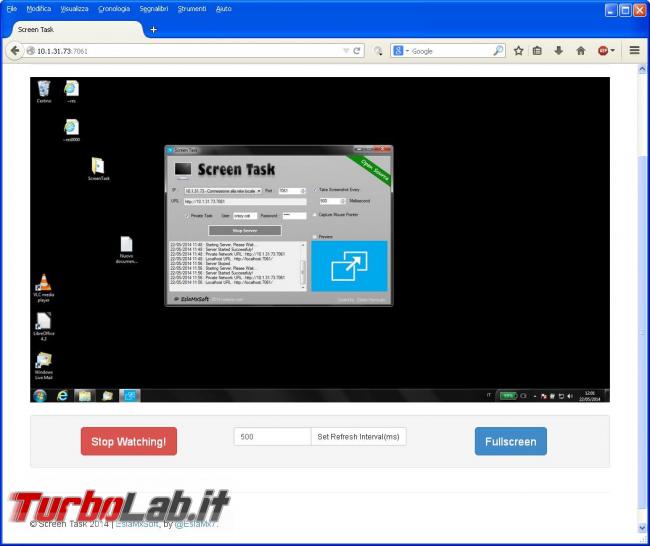Image resolution: width=650 pixels, height=546 pixels.
Task: Click the ScreenTask folder icon on the streamed desktop
Action: tap(98, 169)
